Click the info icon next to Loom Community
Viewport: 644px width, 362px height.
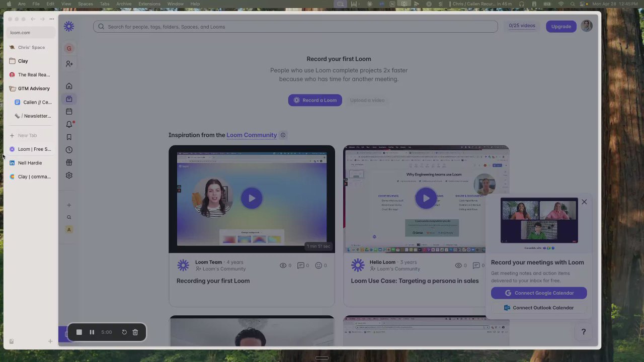point(283,135)
